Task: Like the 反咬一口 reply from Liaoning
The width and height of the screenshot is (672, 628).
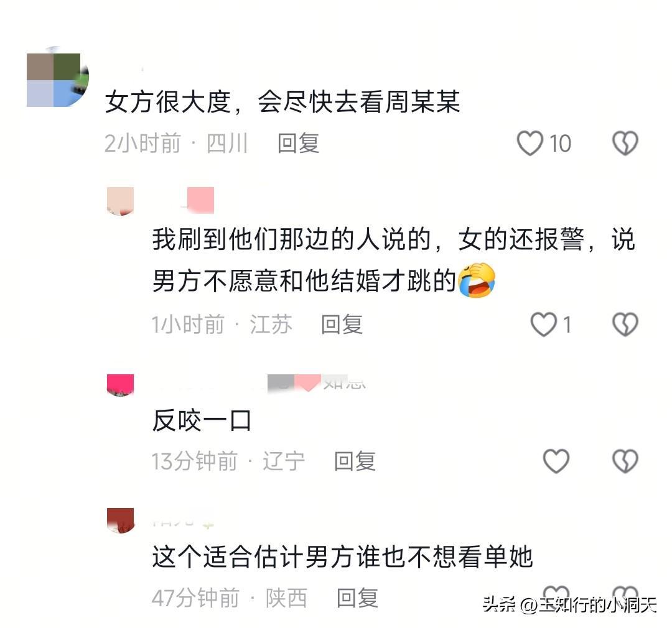Action: coord(556,461)
